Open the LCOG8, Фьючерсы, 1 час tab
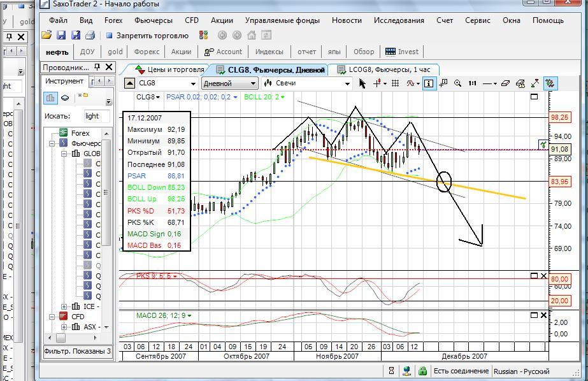The height and width of the screenshot is (381, 588). [385, 69]
